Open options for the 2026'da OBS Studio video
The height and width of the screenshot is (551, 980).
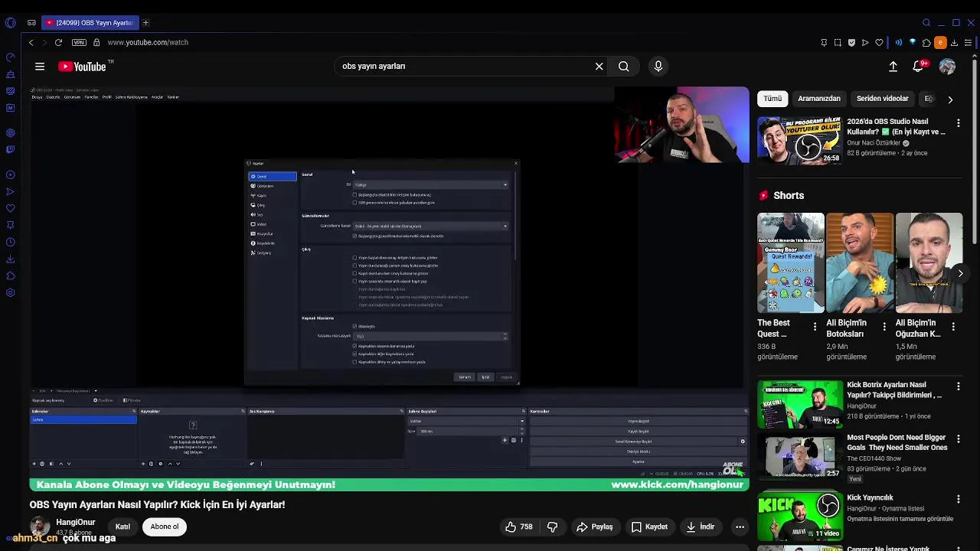pos(958,122)
